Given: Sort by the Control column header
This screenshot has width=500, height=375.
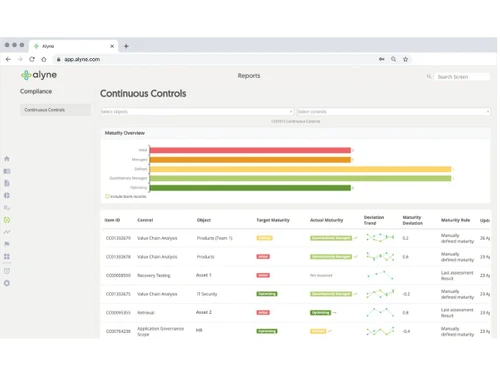Looking at the screenshot, I should click(145, 220).
